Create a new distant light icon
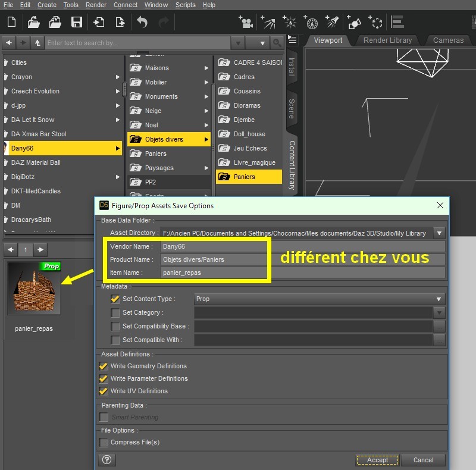 [x=268, y=22]
